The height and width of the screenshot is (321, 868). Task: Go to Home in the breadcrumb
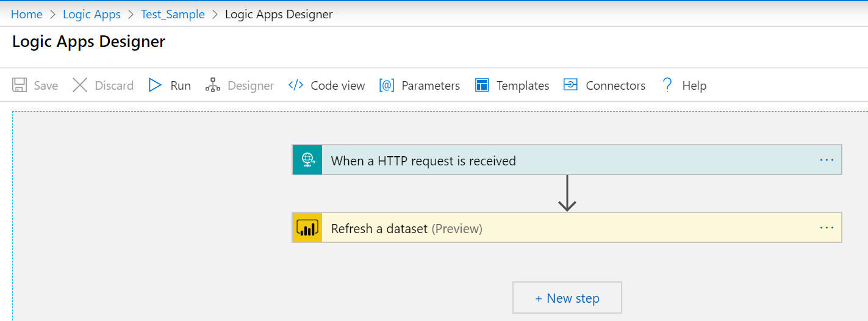coord(27,15)
